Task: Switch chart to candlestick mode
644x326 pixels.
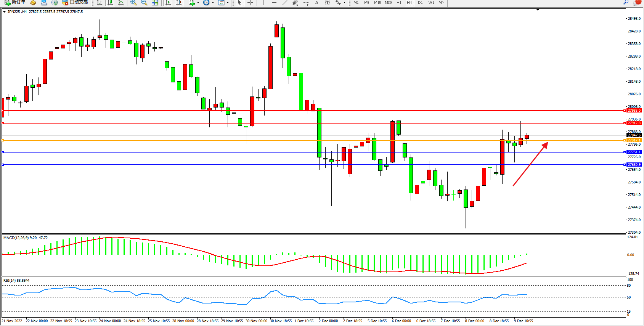Action: [x=110, y=3]
